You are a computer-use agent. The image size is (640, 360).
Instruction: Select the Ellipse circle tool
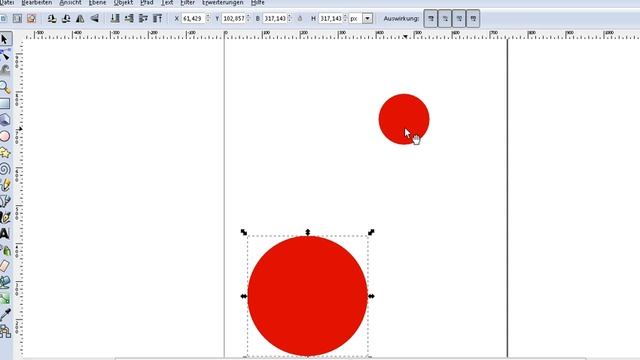(5, 136)
